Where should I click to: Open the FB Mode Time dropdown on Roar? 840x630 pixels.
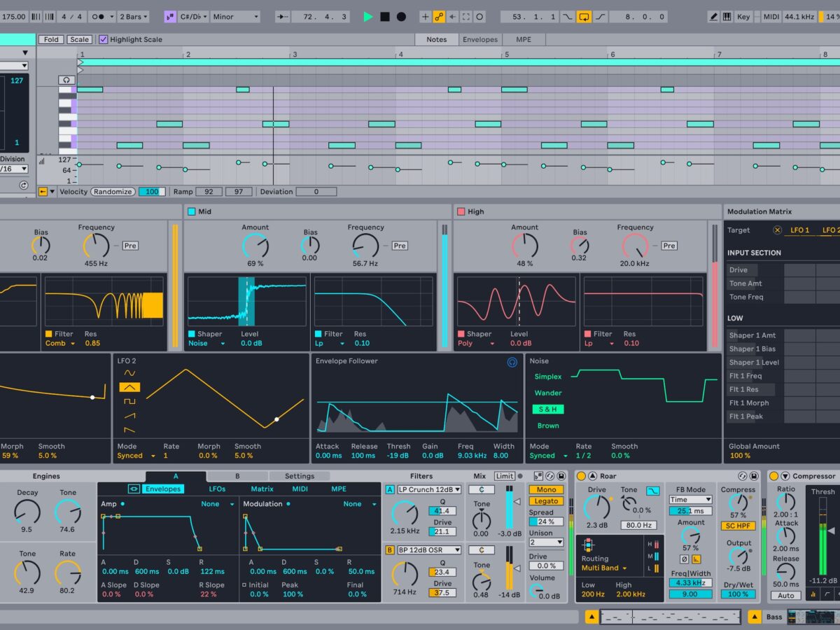[690, 500]
